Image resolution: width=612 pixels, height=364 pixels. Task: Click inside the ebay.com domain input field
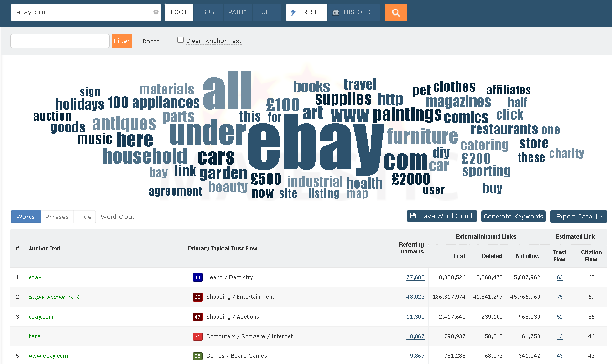81,12
